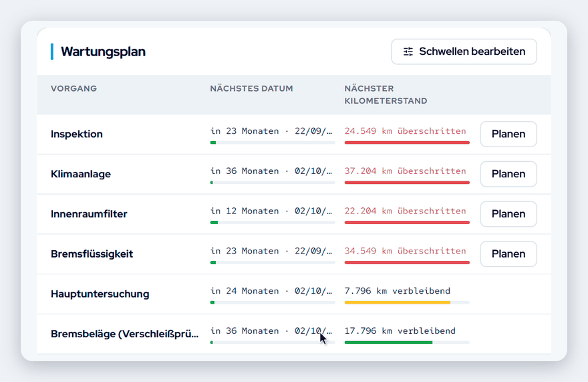Click the red mileage bar for Klimaanlage

tap(407, 183)
